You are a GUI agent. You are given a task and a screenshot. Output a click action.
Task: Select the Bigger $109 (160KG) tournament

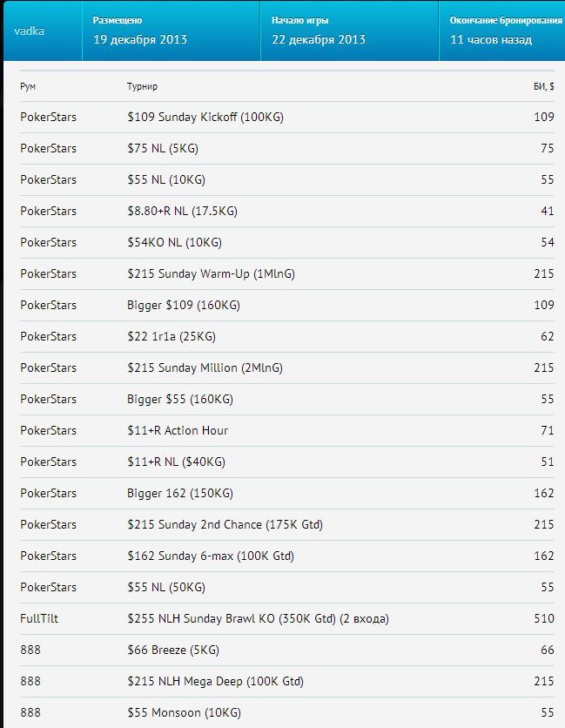point(184,305)
